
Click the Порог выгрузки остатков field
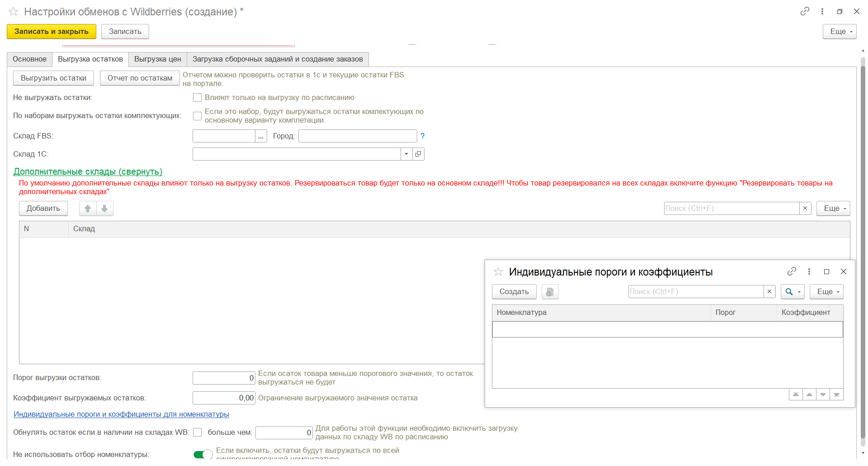[224, 378]
